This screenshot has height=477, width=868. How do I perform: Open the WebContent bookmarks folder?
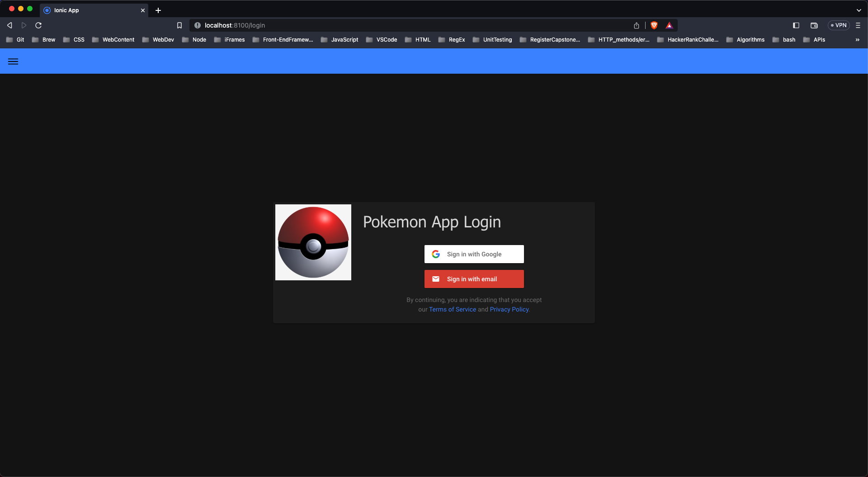coord(113,40)
